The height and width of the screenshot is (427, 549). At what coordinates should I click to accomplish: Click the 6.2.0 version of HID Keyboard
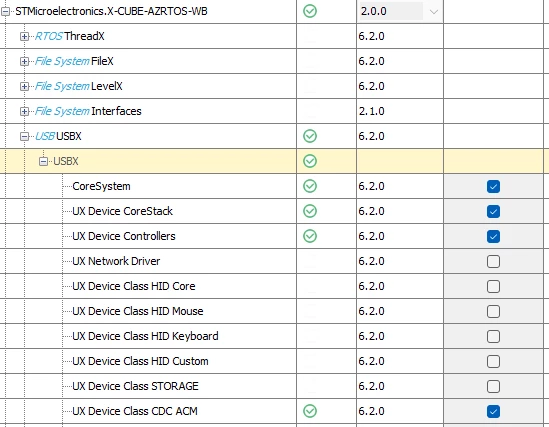(x=371, y=336)
